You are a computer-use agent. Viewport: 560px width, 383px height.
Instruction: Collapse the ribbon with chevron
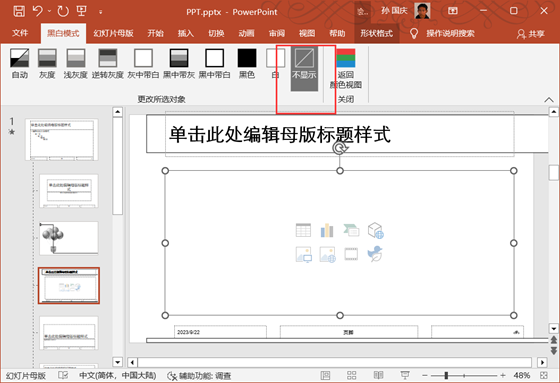tap(549, 100)
